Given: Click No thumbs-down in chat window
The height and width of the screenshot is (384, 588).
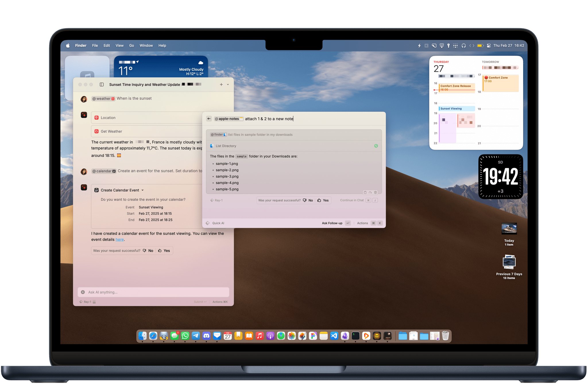Looking at the screenshot, I should pyautogui.click(x=148, y=251).
